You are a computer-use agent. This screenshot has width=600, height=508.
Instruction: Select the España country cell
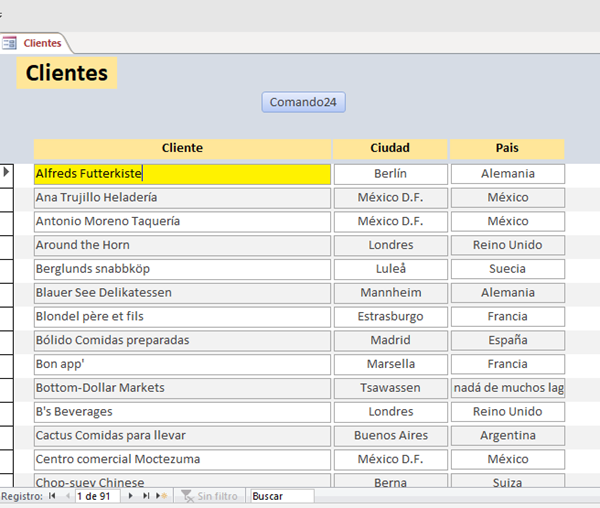click(507, 340)
